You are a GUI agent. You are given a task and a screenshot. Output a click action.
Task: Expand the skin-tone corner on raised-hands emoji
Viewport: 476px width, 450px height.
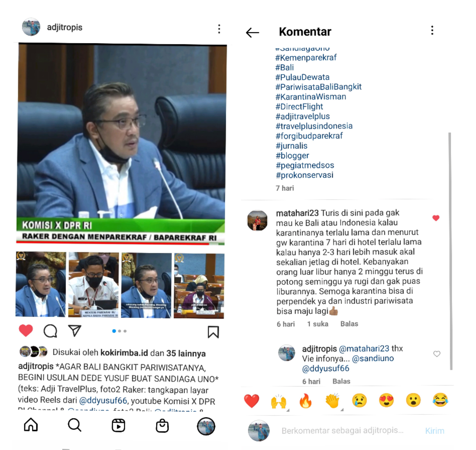(x=288, y=410)
